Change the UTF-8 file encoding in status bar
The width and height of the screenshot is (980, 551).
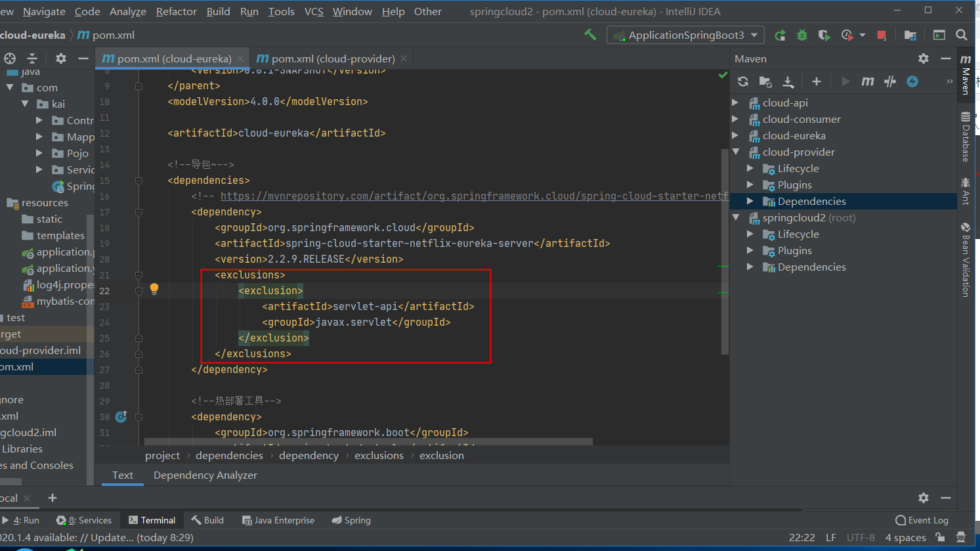[861, 537]
